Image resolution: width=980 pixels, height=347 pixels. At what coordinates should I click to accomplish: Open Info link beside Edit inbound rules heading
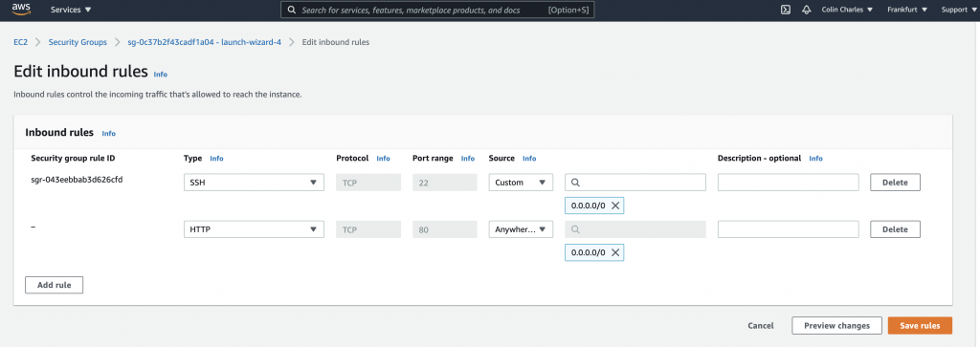(161, 74)
